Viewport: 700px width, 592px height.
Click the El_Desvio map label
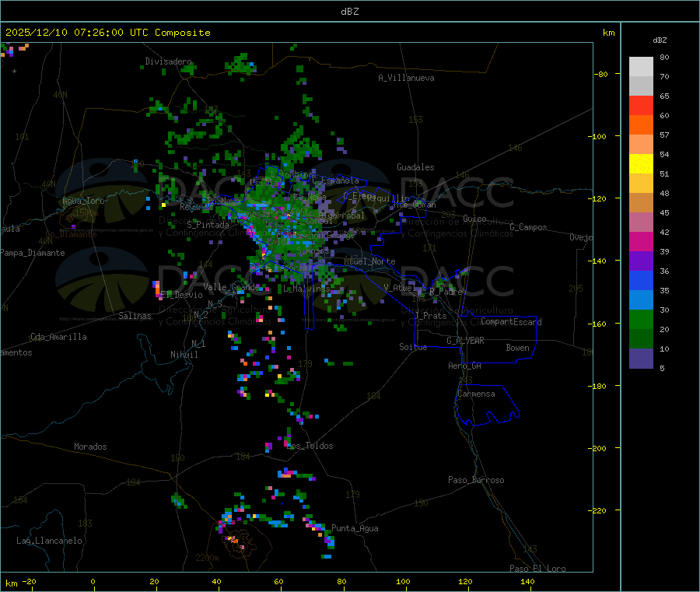(182, 295)
